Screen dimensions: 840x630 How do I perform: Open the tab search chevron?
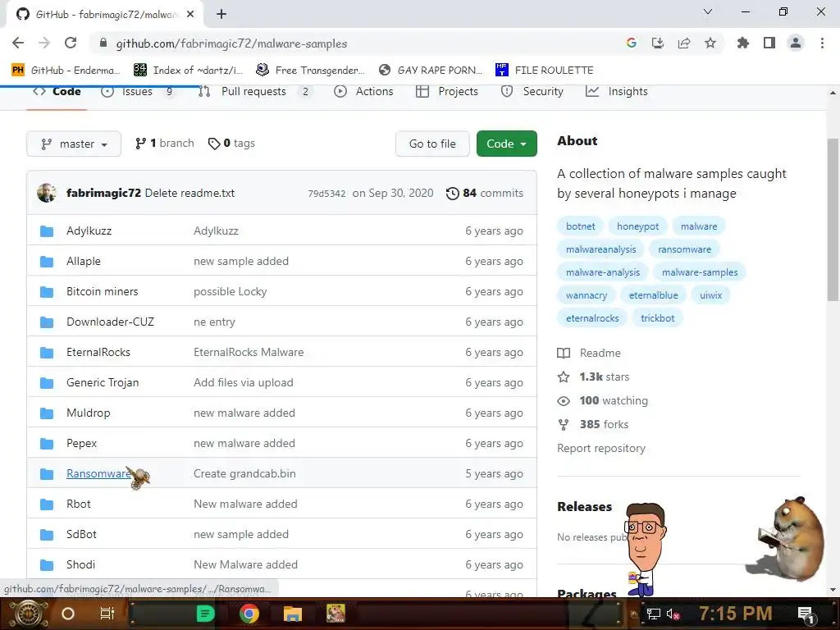click(708, 11)
